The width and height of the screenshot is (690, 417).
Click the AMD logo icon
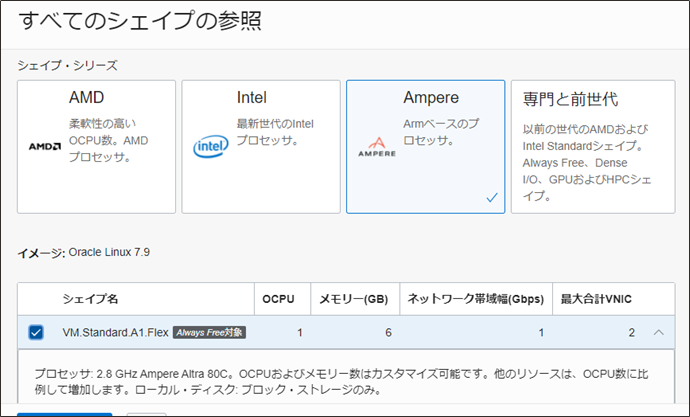click(45, 146)
